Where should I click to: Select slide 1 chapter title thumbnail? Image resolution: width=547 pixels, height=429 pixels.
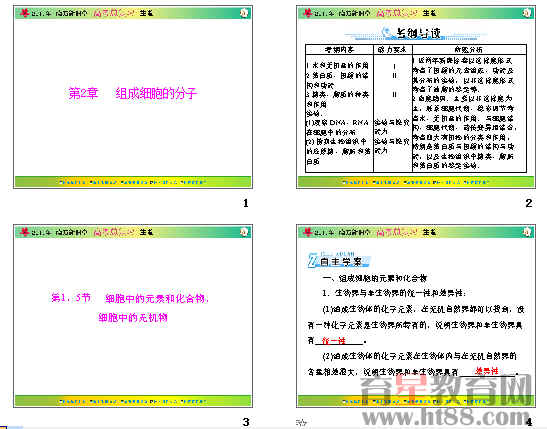click(x=133, y=97)
